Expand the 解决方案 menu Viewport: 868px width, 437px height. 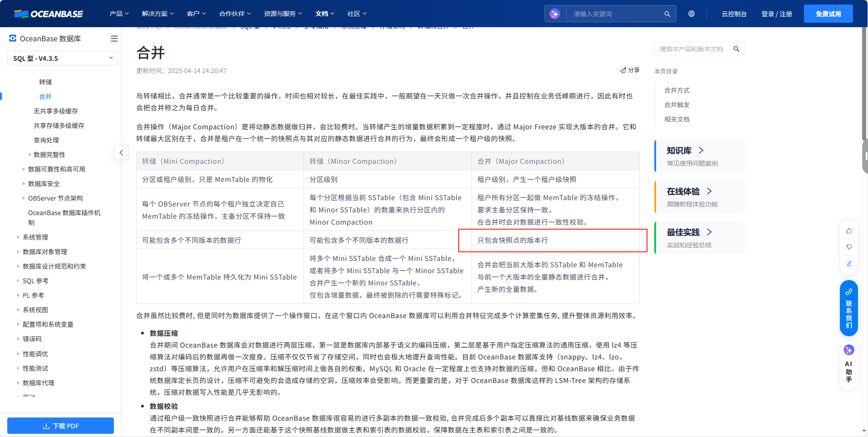pyautogui.click(x=157, y=14)
